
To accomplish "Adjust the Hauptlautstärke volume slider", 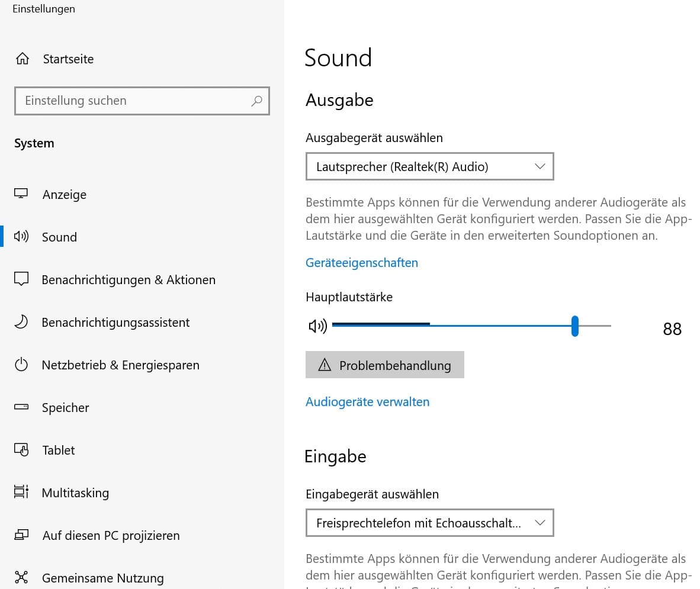I will click(574, 326).
